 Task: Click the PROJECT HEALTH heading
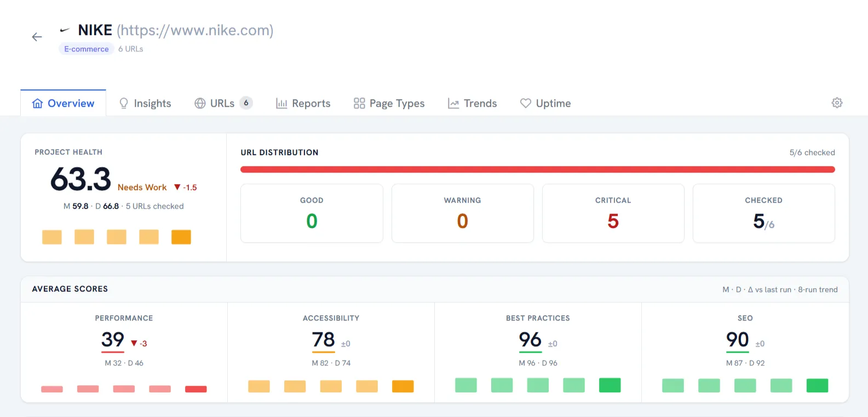click(x=68, y=152)
